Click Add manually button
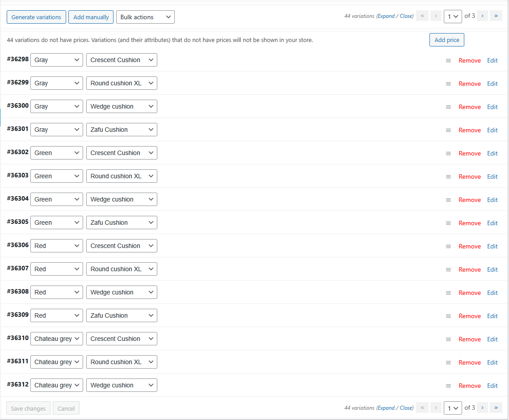 tap(91, 17)
